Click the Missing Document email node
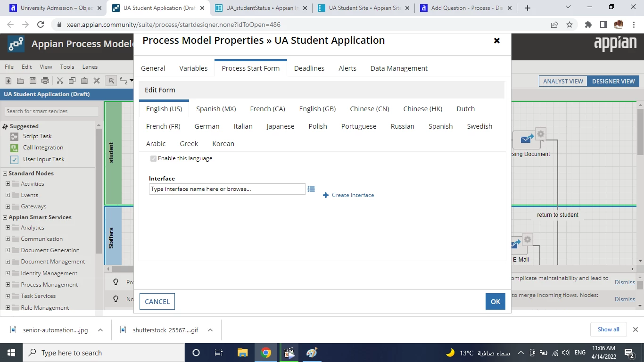The height and width of the screenshot is (362, 644). tap(527, 140)
